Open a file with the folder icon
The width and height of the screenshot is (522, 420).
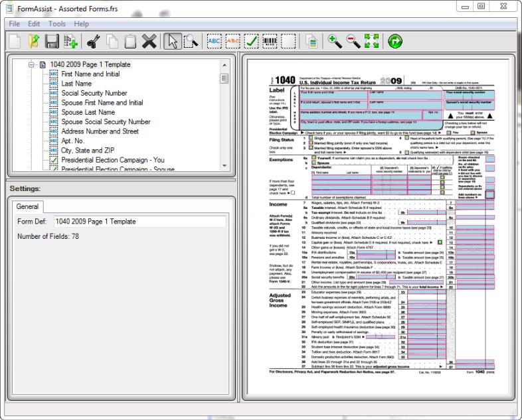tap(34, 41)
